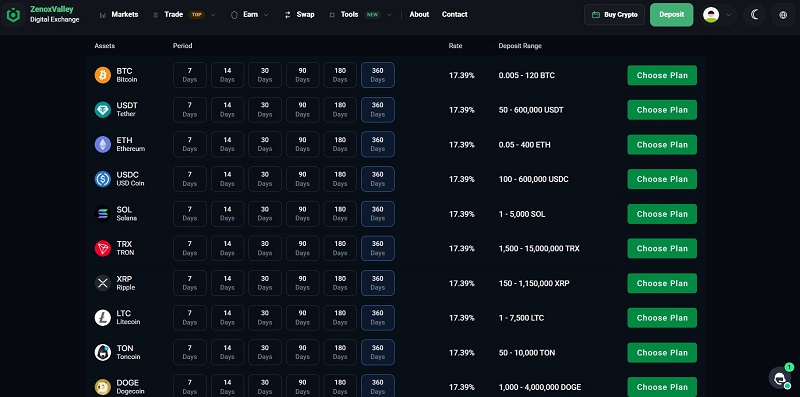
Task: Click the Ethereum coin icon
Action: coord(103,144)
